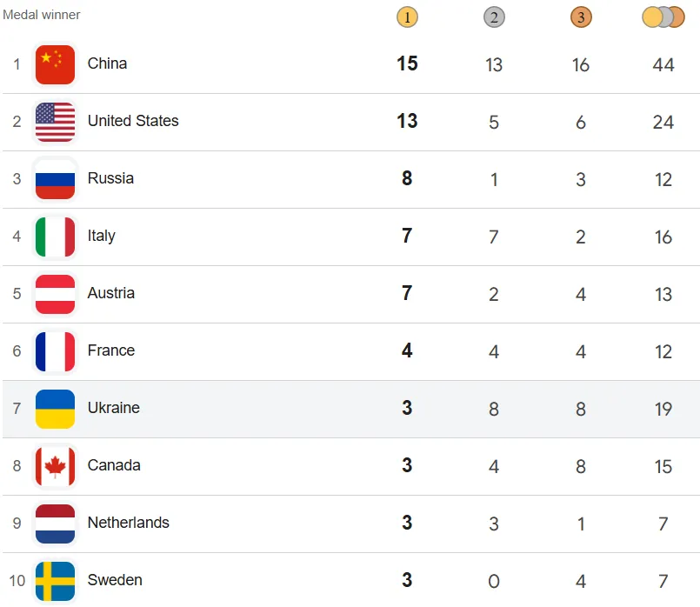Click Ukraine's total medal count 19
The image size is (700, 607).
point(663,409)
